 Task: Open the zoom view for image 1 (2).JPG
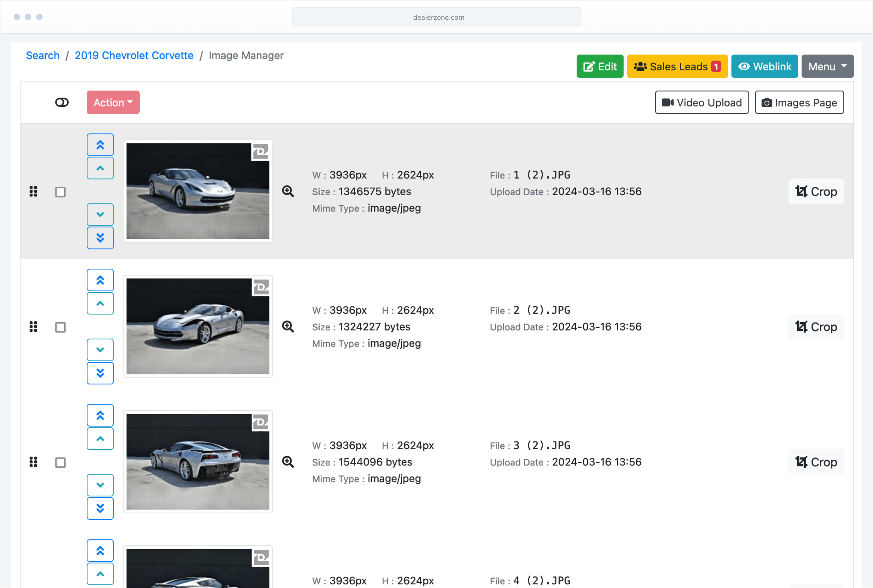point(288,192)
